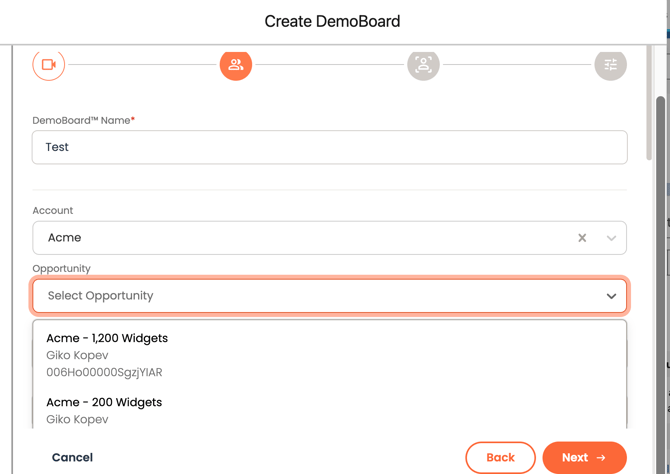Select the person scan step icon
Screen dimensions: 670x474
[423, 65]
